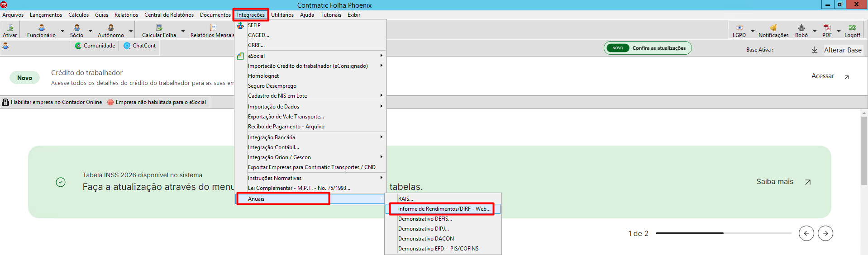Open the Comunidade shortcut

coord(95,46)
